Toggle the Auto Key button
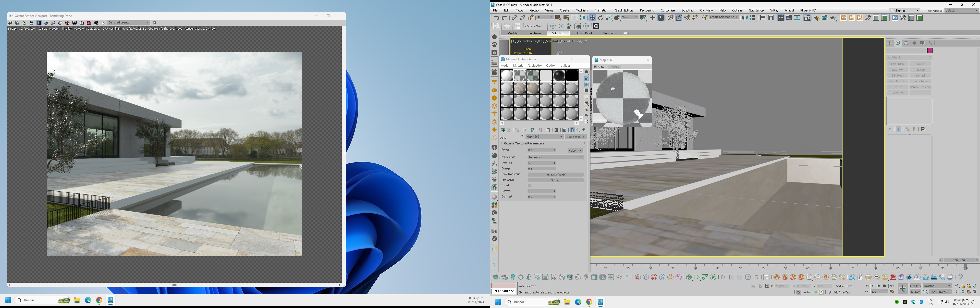 click(x=915, y=286)
